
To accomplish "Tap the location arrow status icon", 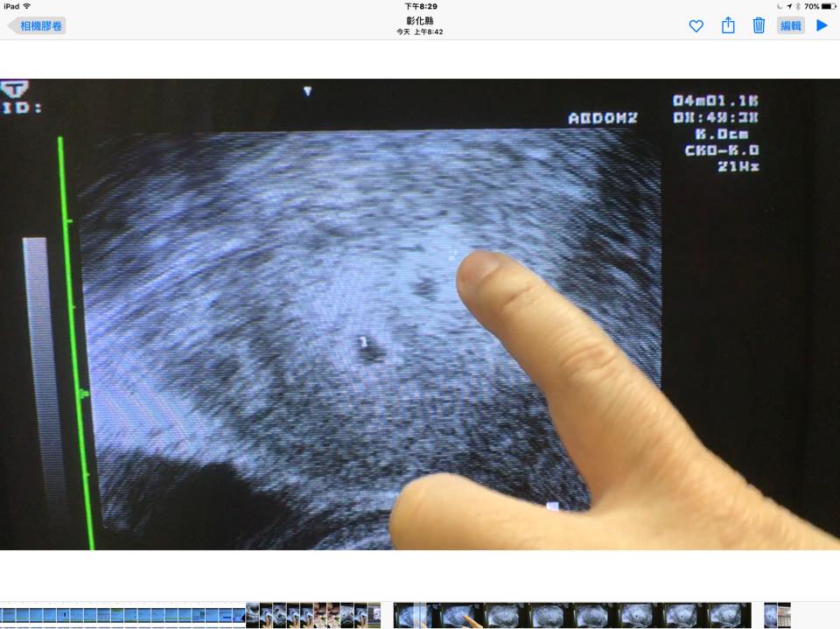I will 787,6.
